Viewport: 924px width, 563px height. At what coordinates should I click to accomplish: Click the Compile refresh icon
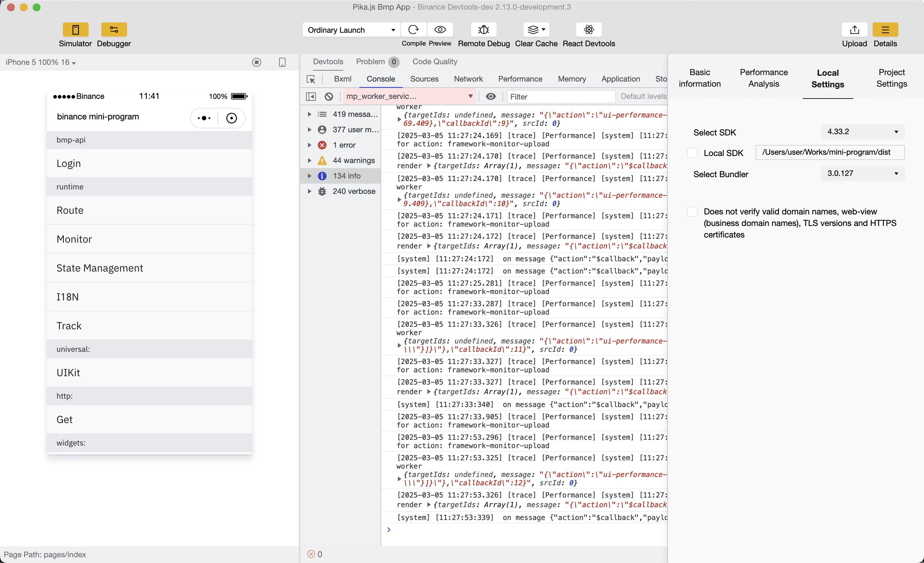(413, 30)
